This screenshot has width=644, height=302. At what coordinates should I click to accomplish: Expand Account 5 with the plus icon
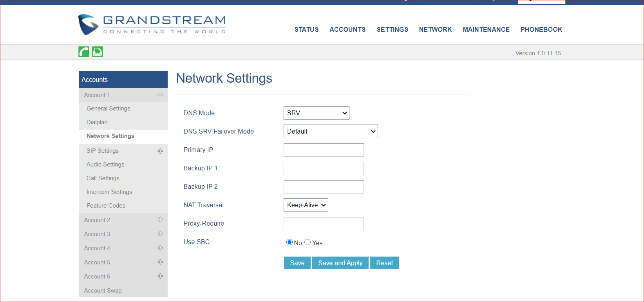pyautogui.click(x=160, y=262)
